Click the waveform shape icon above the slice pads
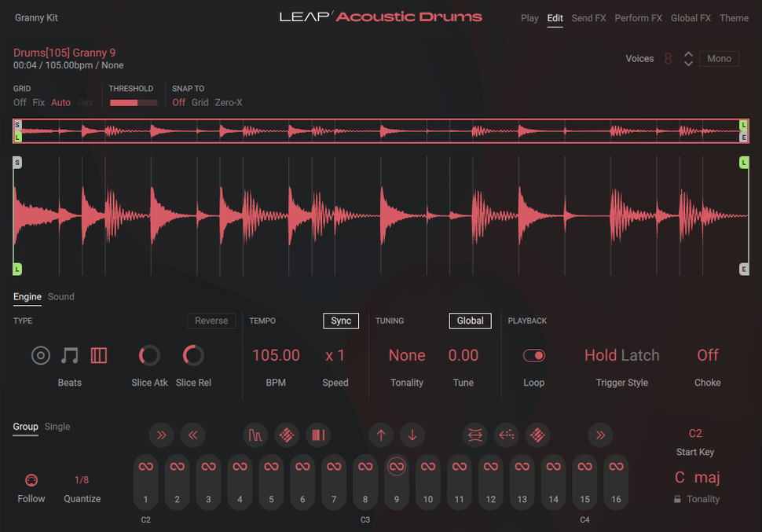 (x=256, y=435)
